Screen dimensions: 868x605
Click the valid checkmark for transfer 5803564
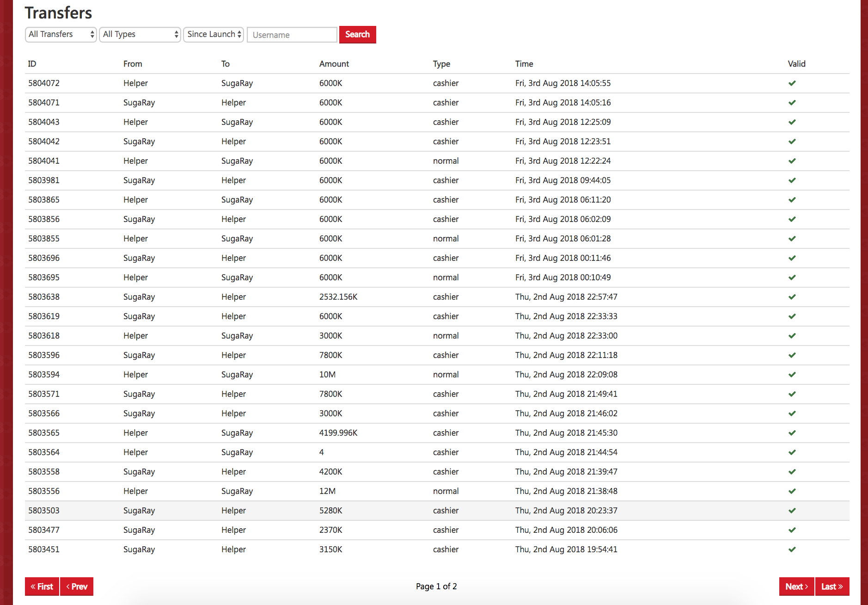click(792, 452)
